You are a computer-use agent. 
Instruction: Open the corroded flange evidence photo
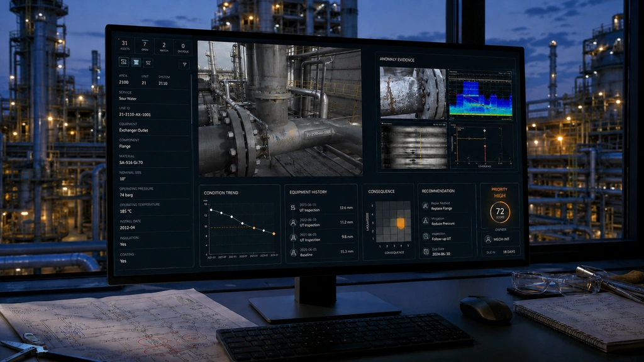pyautogui.click(x=413, y=93)
